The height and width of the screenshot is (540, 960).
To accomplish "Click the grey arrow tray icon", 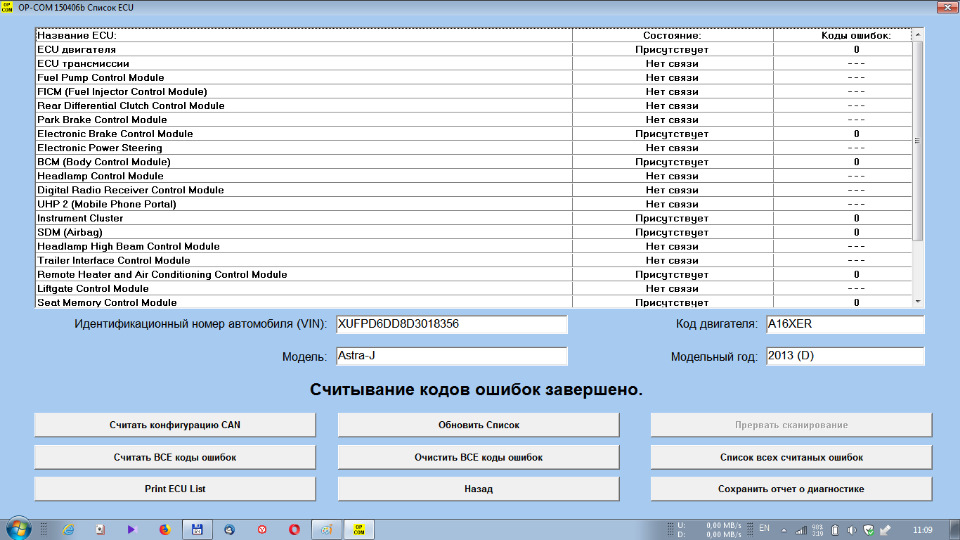I will [x=885, y=530].
